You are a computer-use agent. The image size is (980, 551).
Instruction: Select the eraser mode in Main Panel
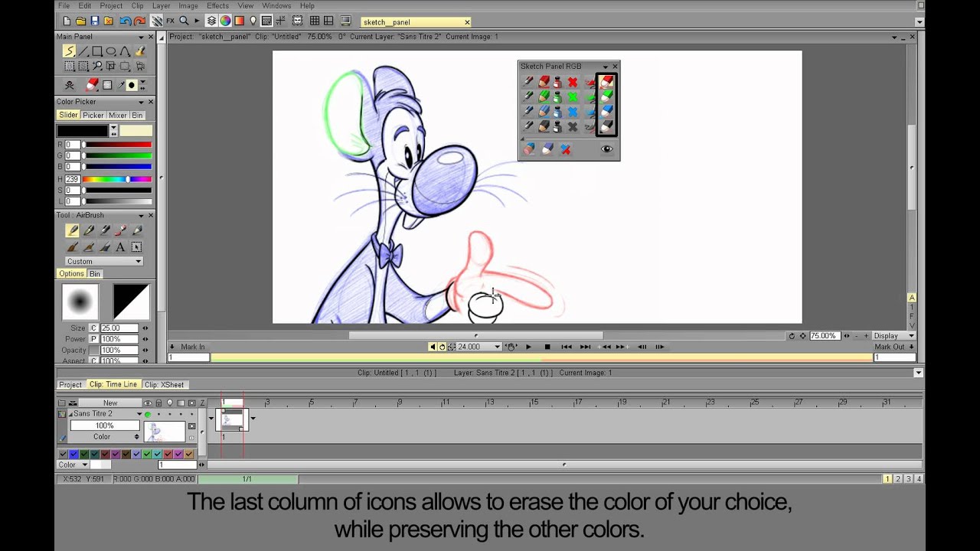92,85
